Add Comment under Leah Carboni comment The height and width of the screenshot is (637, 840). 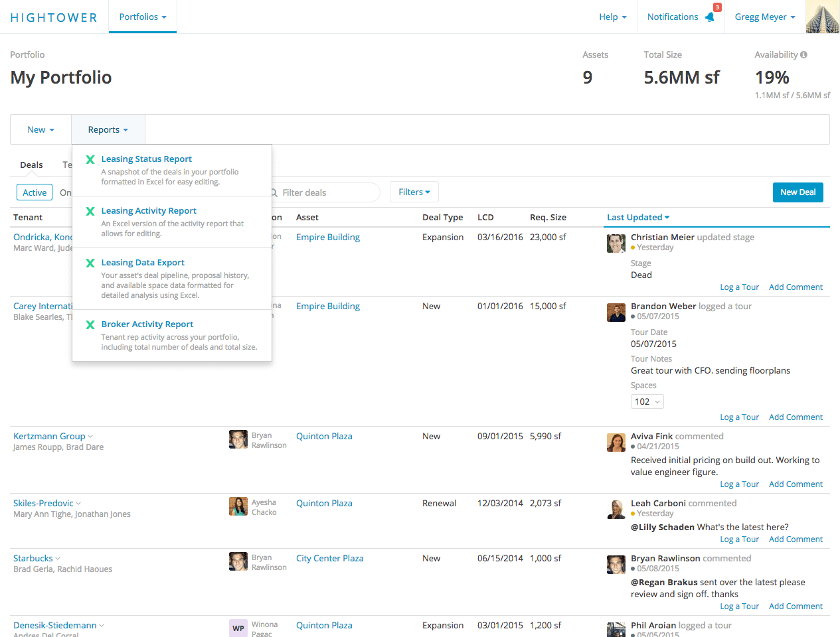[796, 539]
